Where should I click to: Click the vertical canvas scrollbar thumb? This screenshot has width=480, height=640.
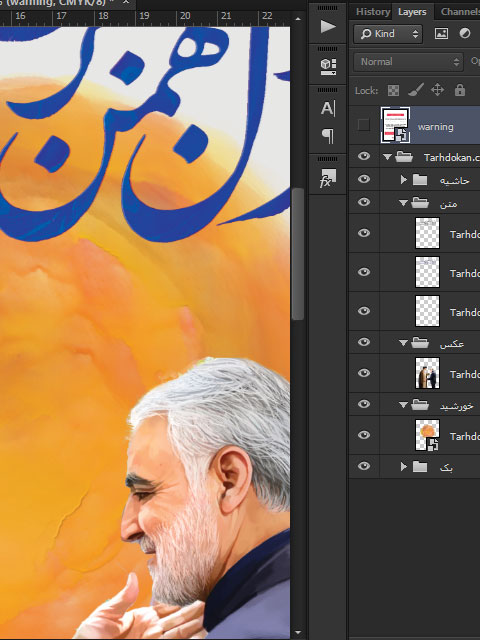click(298, 254)
